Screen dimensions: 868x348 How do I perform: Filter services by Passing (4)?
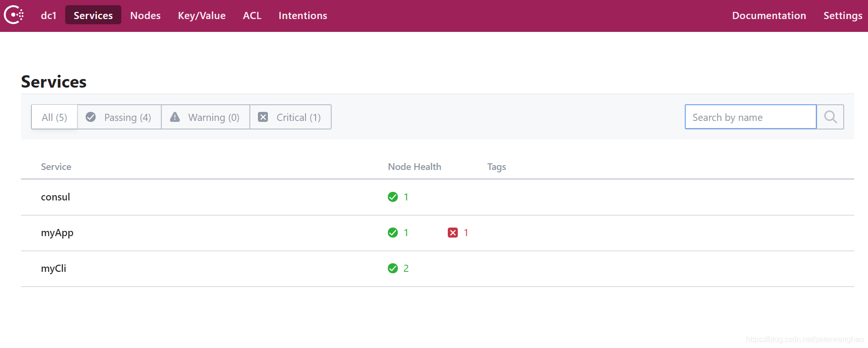coord(119,117)
